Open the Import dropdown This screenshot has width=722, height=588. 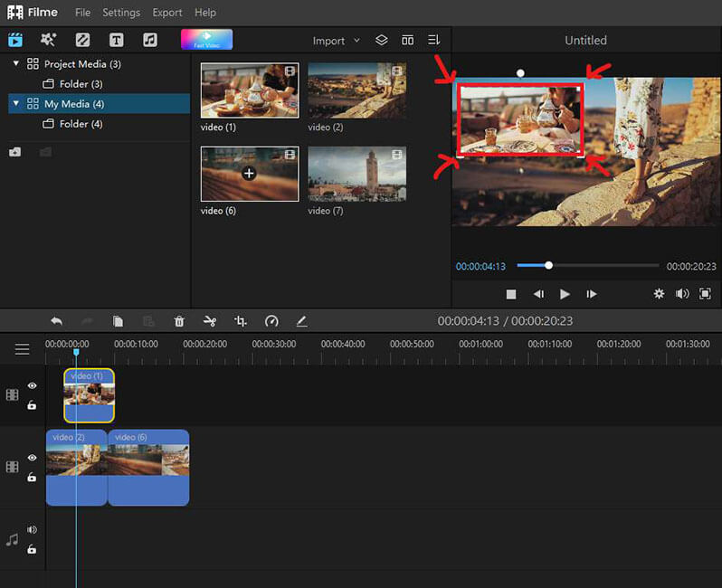tap(337, 41)
